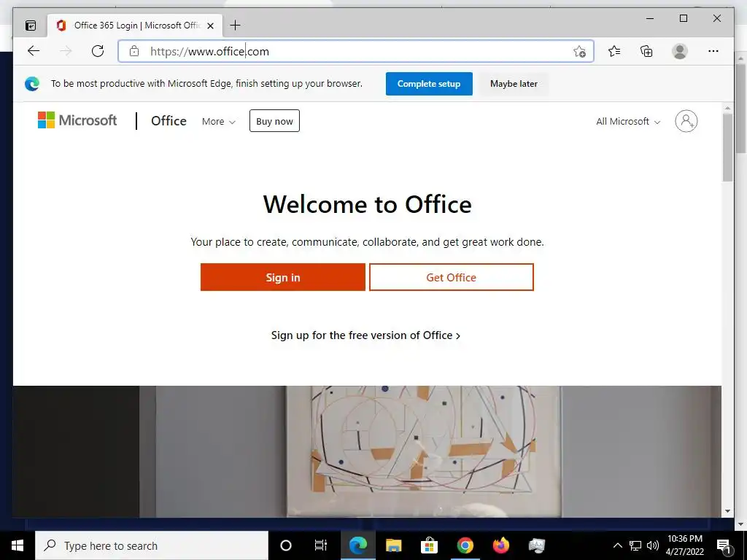Open the Microsoft logo homepage link
The width and height of the screenshot is (747, 560).
tap(77, 120)
